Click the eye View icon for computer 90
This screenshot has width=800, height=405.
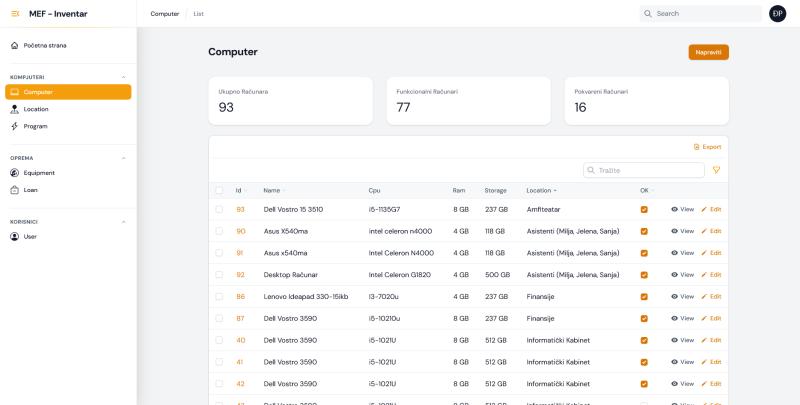[674, 231]
